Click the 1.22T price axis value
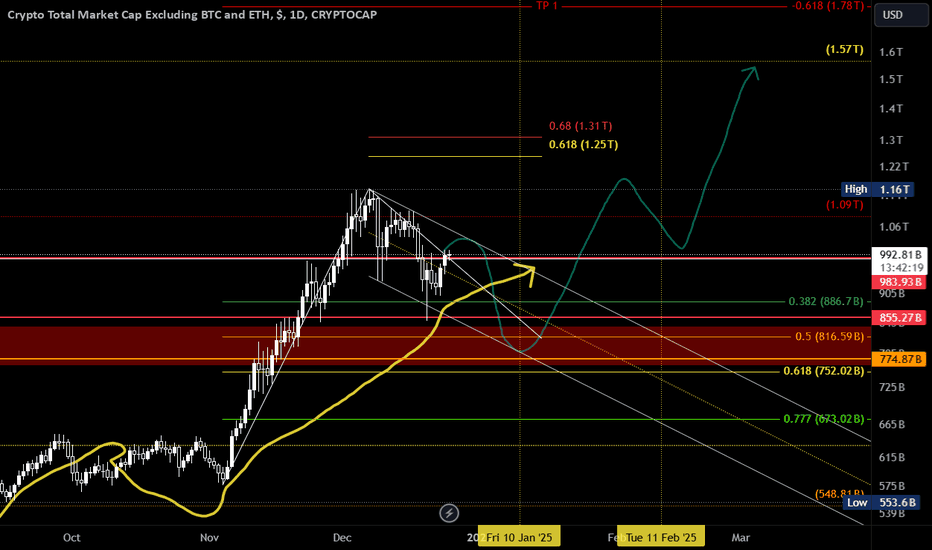This screenshot has width=932, height=550. click(x=894, y=167)
